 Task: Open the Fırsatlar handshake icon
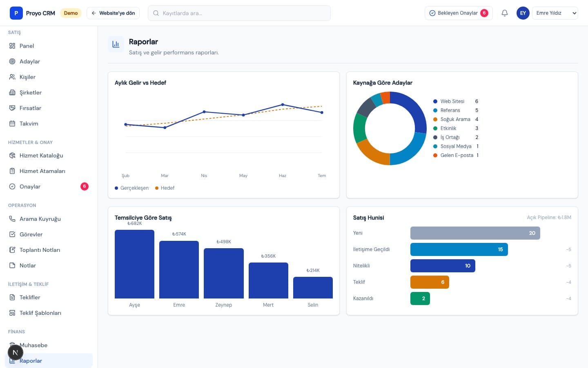12,108
